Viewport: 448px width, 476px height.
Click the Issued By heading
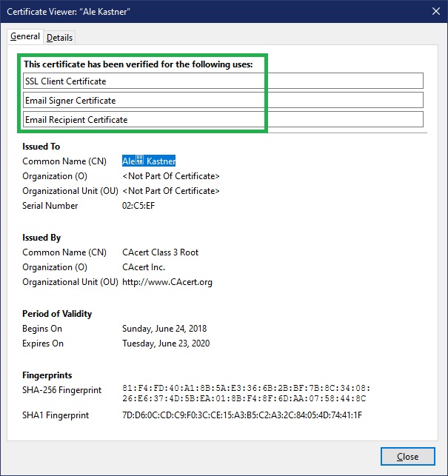click(41, 238)
